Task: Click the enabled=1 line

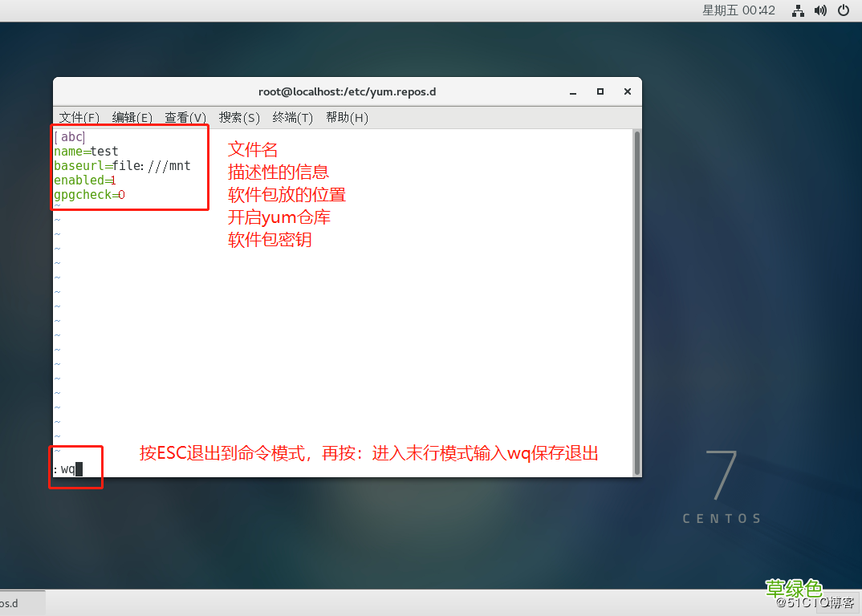Action: [x=84, y=180]
